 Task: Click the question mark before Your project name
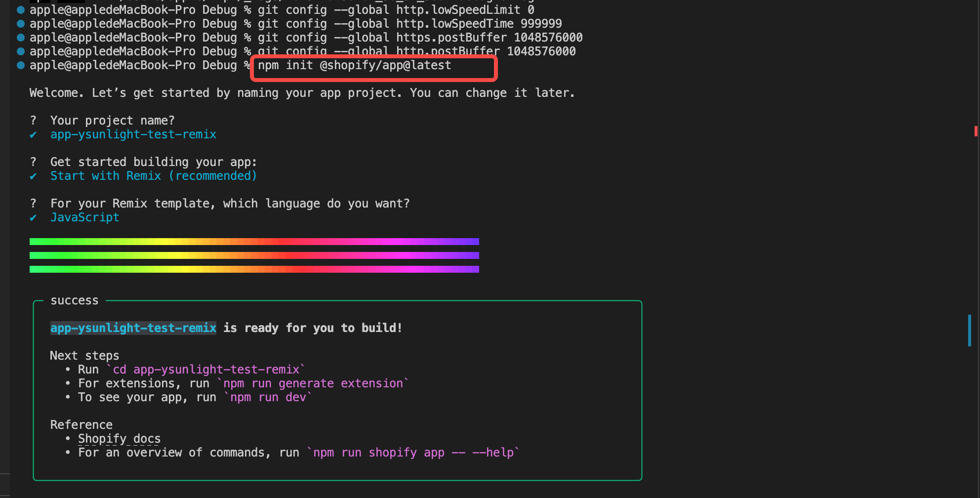click(33, 121)
